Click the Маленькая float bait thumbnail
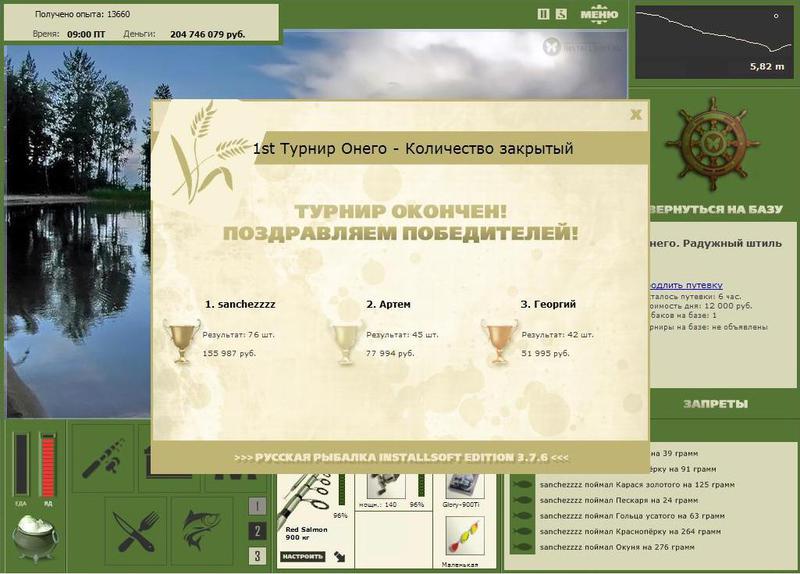The width and height of the screenshot is (800, 574). click(x=464, y=536)
